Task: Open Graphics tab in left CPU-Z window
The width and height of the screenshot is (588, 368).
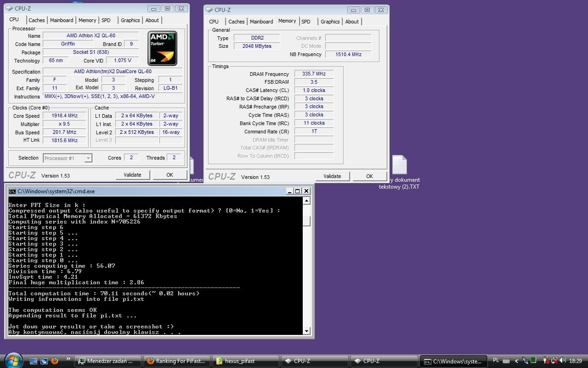Action: [130, 20]
